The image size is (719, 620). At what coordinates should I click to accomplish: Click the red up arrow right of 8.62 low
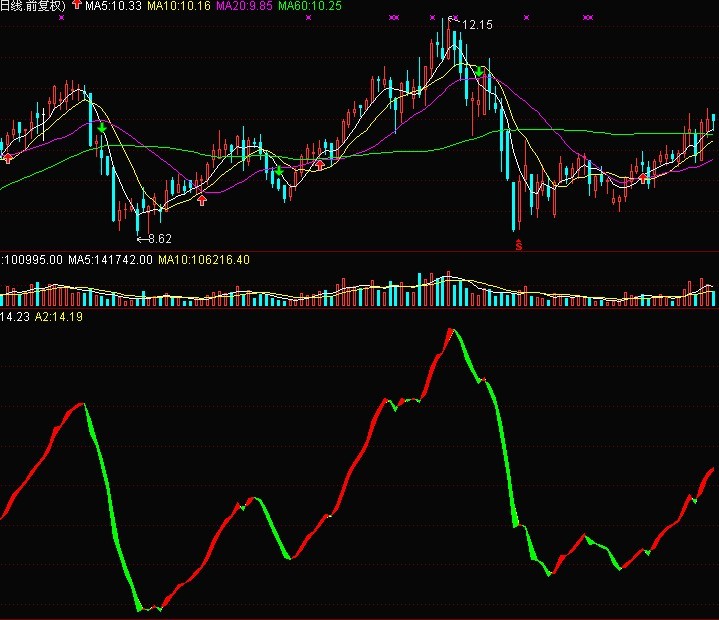click(x=202, y=200)
